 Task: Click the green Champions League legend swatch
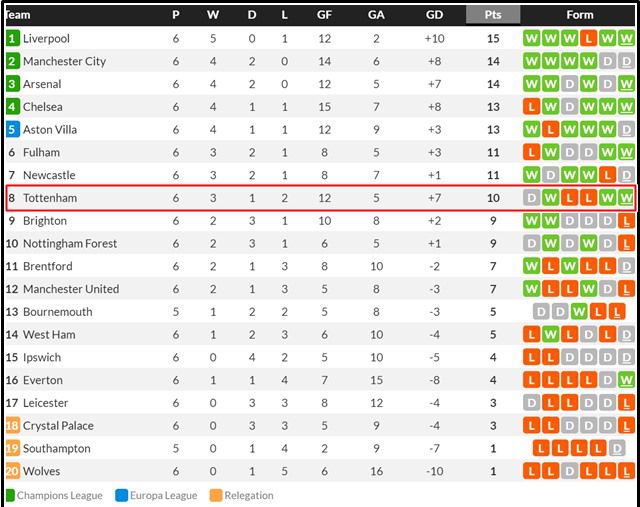pyautogui.click(x=9, y=495)
